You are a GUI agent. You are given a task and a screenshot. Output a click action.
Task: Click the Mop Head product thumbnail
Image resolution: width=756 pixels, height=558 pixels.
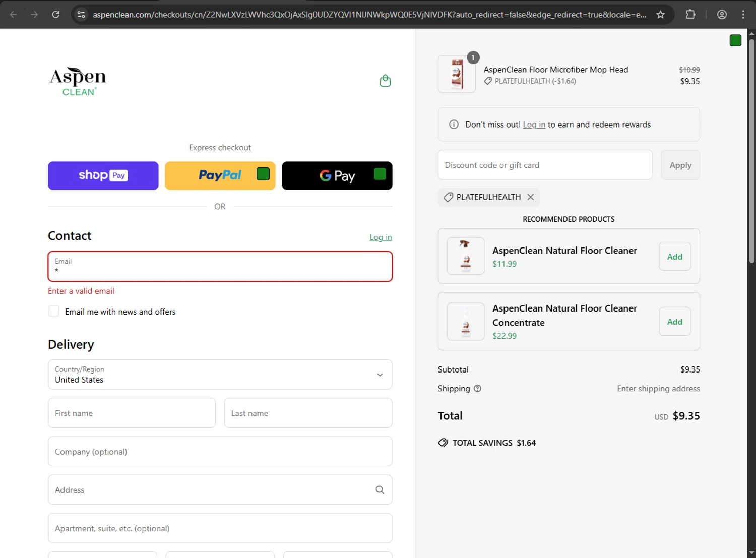click(457, 74)
